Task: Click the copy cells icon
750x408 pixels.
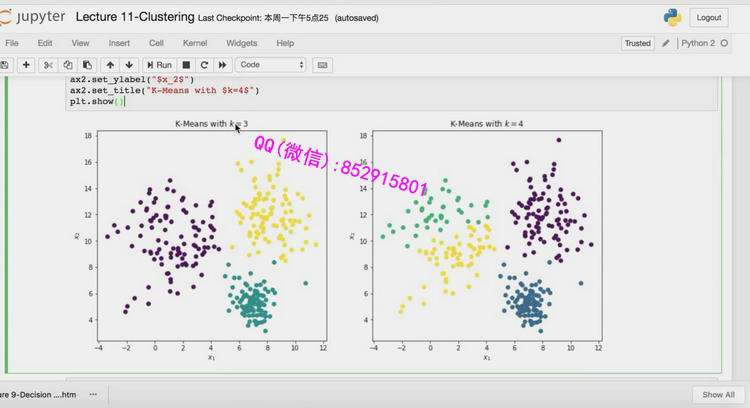Action: [x=69, y=65]
